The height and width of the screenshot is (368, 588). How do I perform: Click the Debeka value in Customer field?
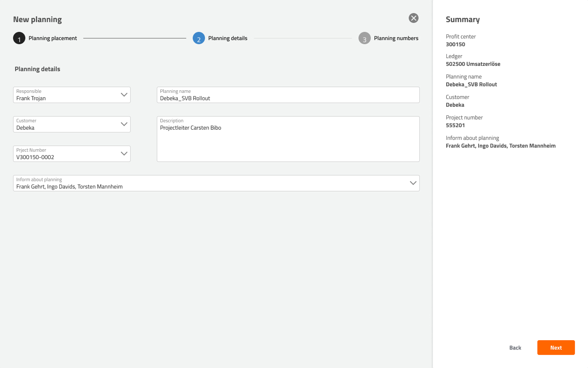point(25,128)
